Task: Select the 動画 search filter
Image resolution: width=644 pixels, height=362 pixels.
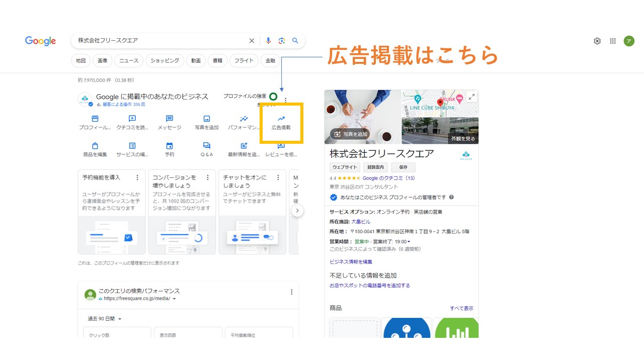Action: pyautogui.click(x=196, y=61)
